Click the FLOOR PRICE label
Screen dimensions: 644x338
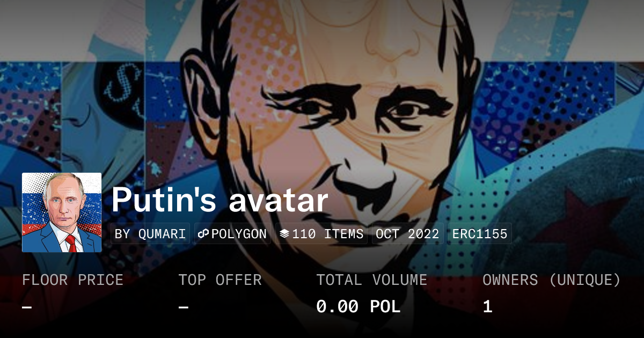(x=72, y=280)
